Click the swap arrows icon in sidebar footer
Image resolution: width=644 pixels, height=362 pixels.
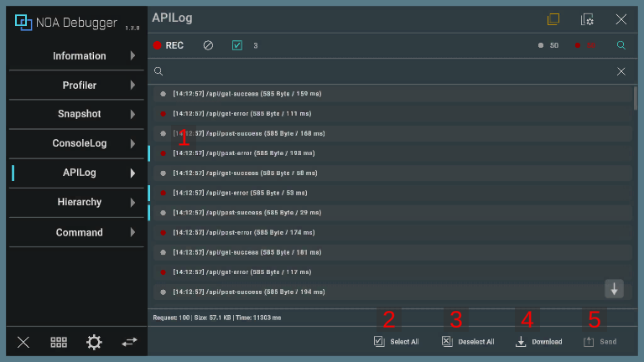(129, 342)
